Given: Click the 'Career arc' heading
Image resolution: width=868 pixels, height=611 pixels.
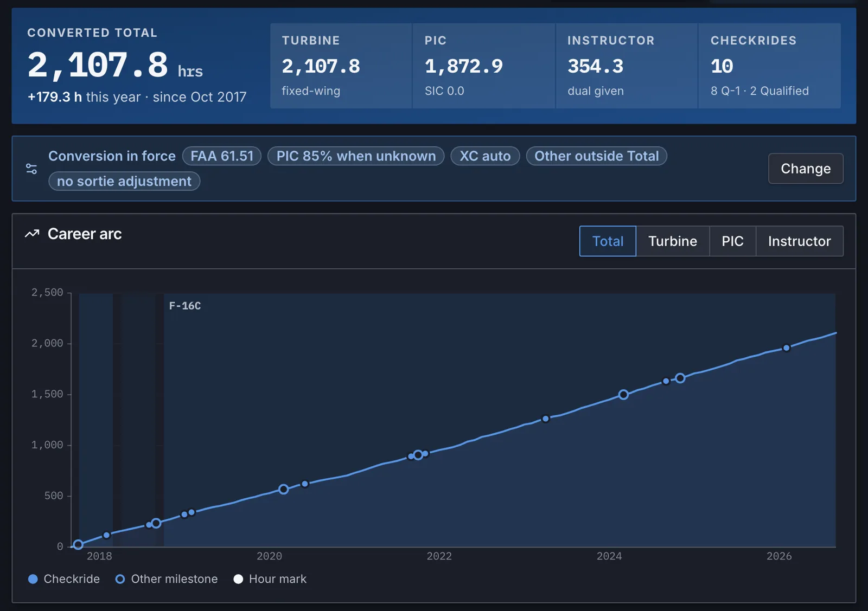Looking at the screenshot, I should [x=85, y=234].
